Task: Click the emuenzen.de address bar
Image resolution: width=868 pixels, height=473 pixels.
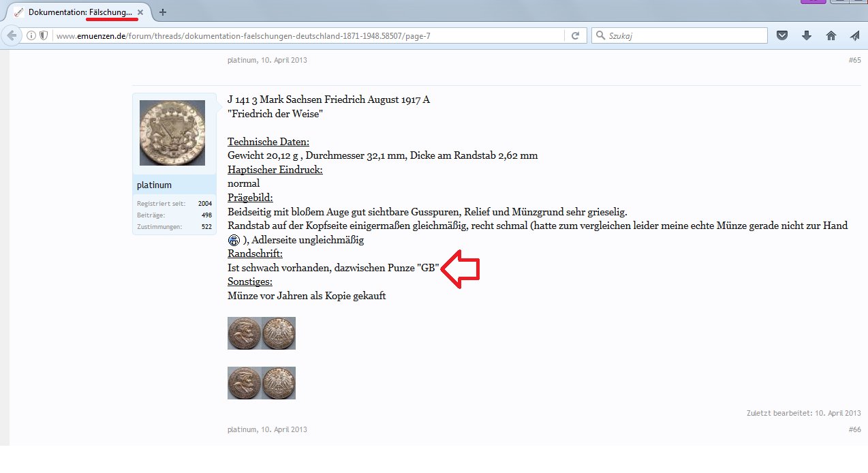Action: tap(310, 35)
